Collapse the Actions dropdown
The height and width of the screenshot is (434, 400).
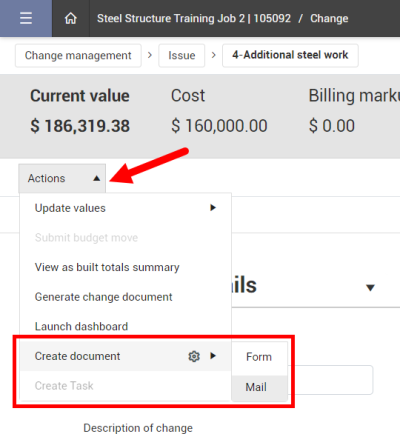point(62,178)
